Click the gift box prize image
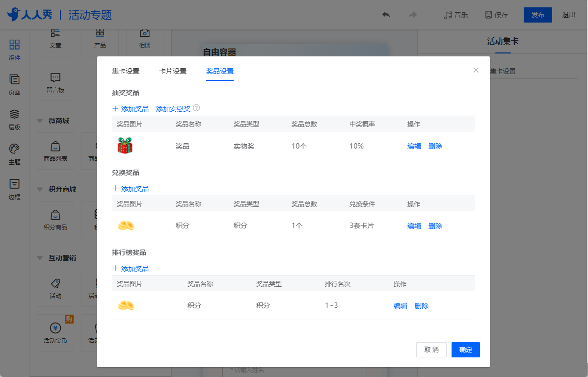588x377 pixels. tap(125, 146)
